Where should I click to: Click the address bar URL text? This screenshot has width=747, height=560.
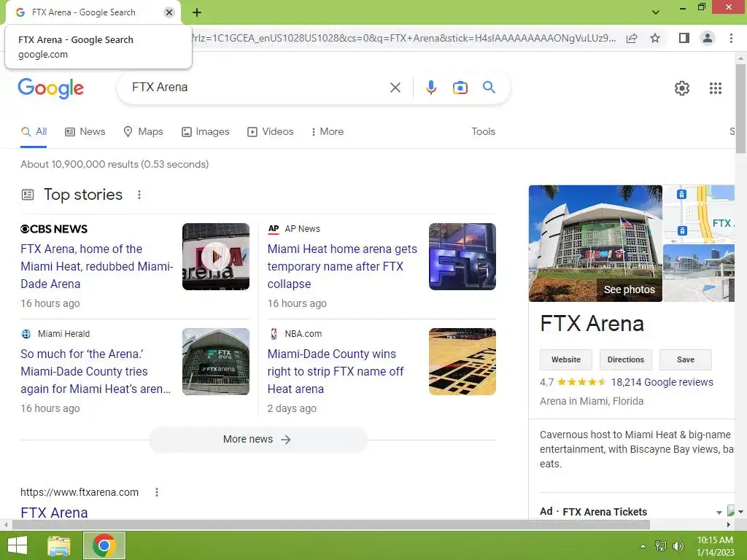[x=403, y=38]
